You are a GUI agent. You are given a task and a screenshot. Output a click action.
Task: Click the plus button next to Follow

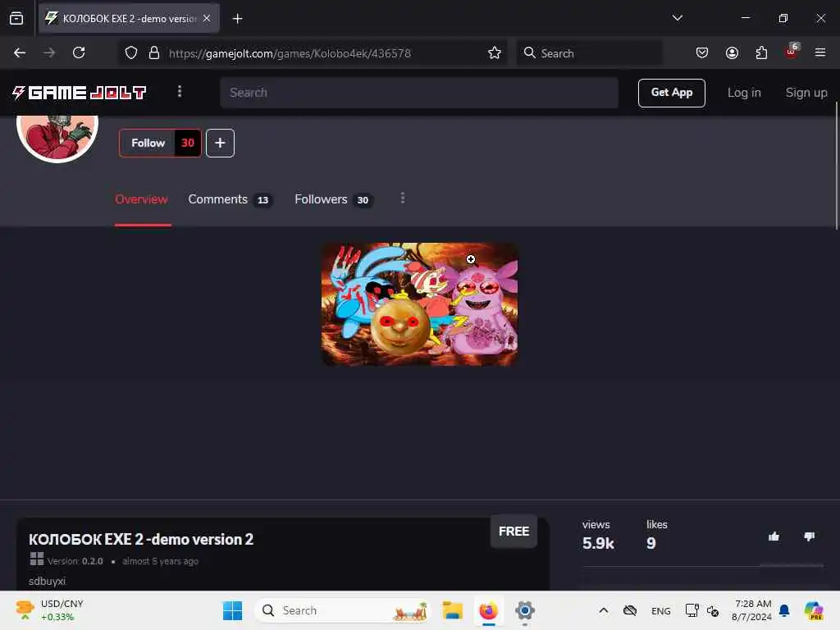pyautogui.click(x=220, y=143)
